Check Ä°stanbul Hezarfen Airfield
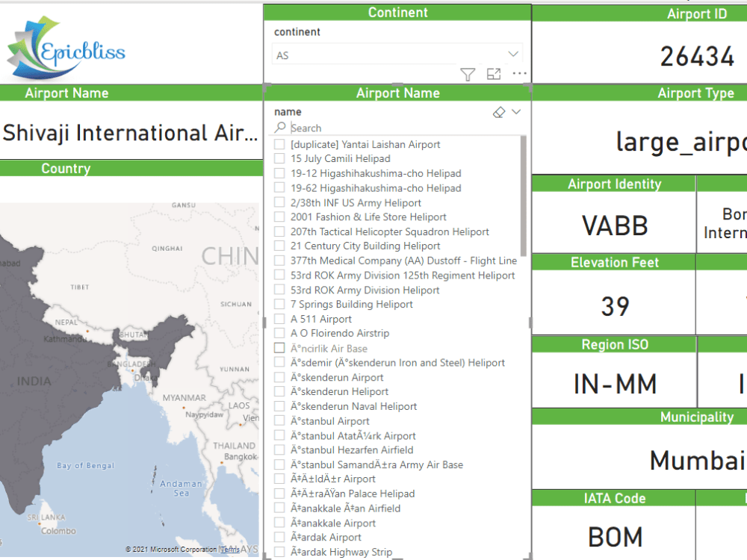Viewport: 747px width, 560px height. 279,450
